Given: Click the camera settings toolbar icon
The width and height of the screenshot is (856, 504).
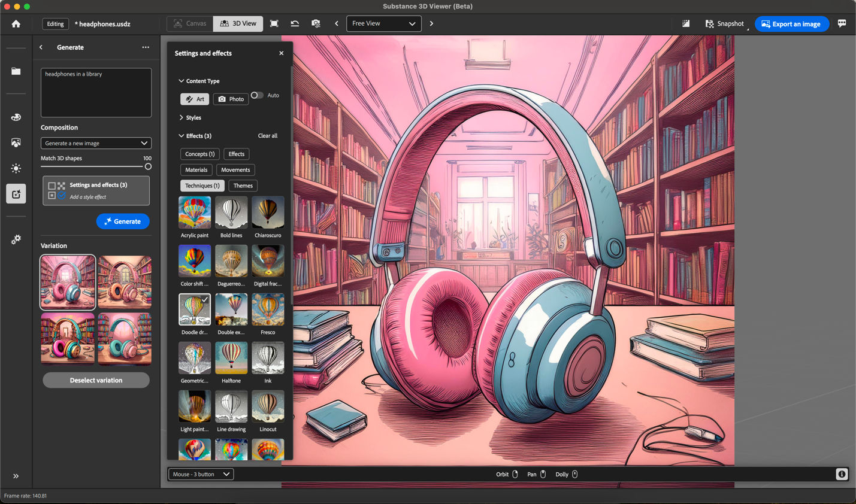Looking at the screenshot, I should (x=316, y=23).
